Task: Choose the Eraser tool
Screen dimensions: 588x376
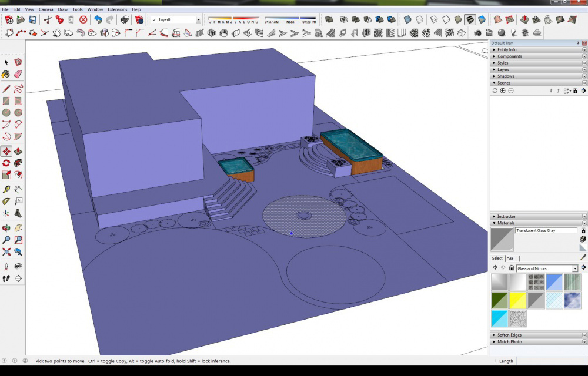Action: tap(18, 74)
